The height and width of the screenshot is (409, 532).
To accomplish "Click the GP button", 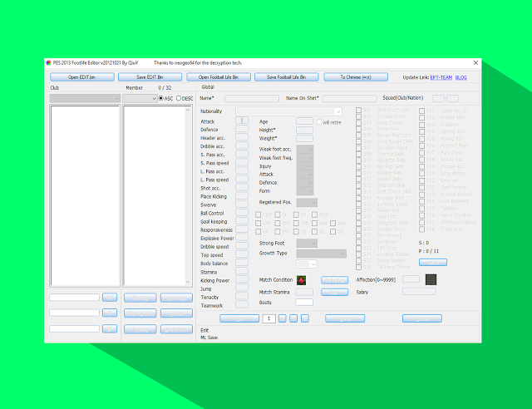I will (x=110, y=328).
